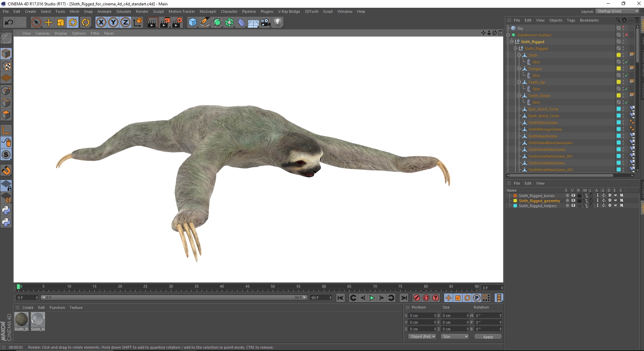644x351 pixels.
Task: Jump to the start of animation
Action: 341,298
